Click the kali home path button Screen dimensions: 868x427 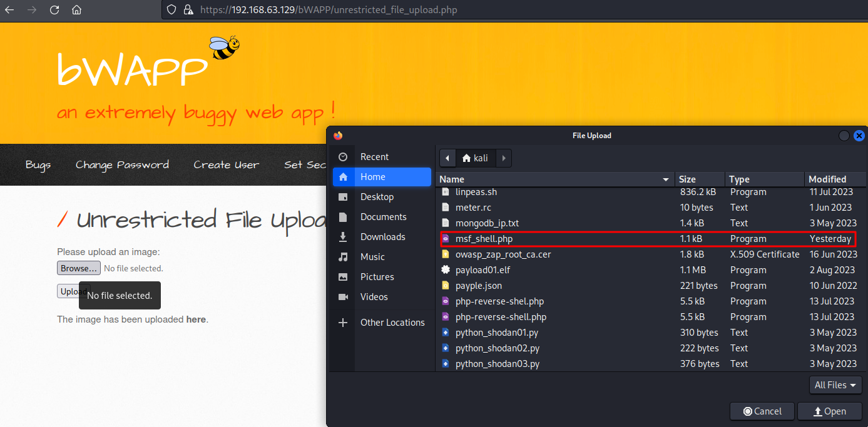point(476,158)
